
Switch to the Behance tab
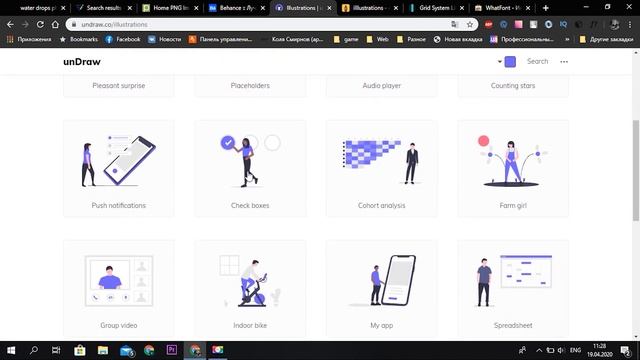[x=237, y=8]
